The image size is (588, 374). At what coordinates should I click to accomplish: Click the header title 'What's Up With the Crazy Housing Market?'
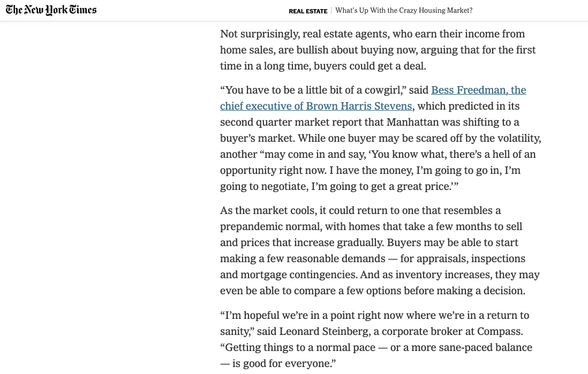(x=404, y=11)
